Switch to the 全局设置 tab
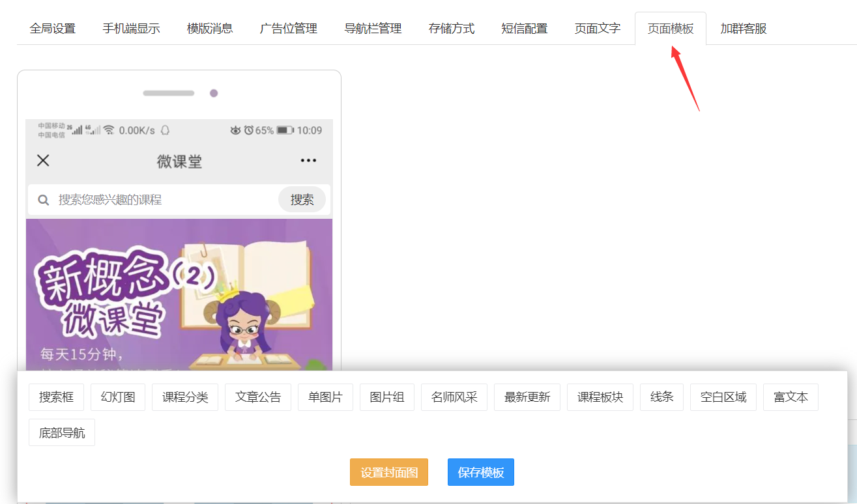 pos(53,29)
